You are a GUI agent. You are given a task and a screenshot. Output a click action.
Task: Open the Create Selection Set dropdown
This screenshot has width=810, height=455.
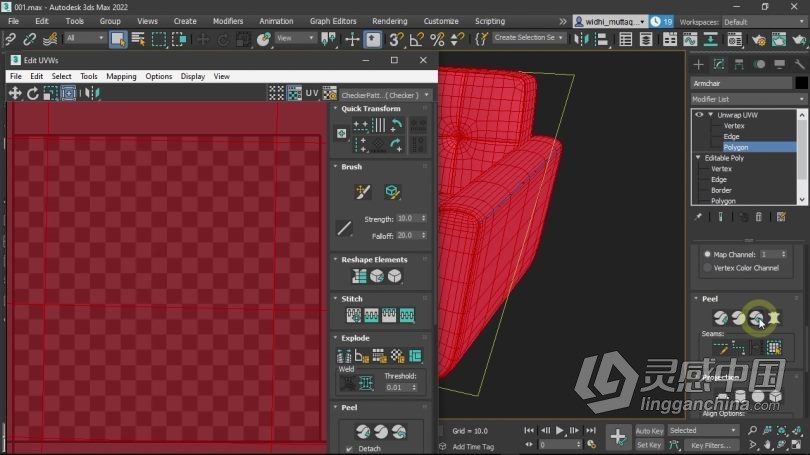[528, 38]
